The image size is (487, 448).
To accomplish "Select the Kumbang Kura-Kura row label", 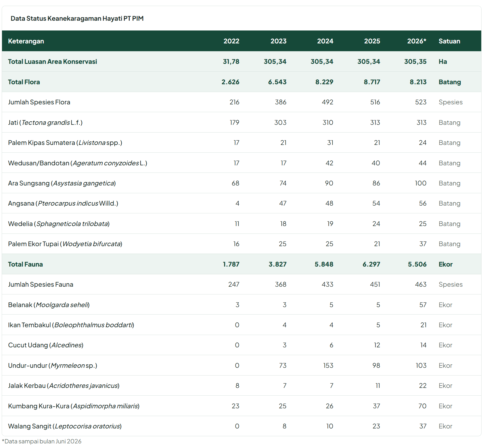I will [x=74, y=406].
